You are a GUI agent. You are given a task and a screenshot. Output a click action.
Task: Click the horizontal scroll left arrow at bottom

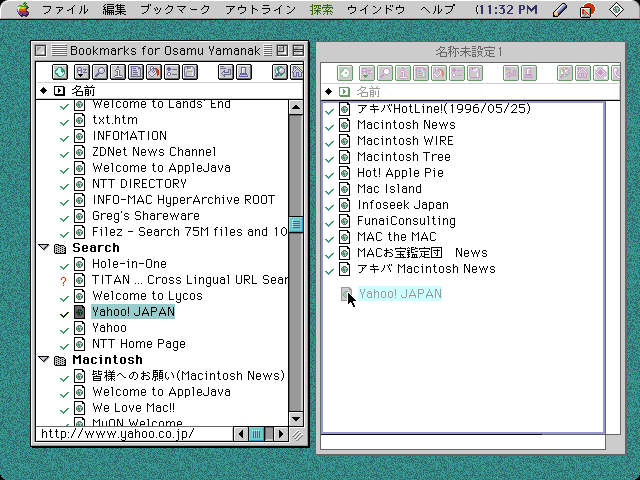pos(241,434)
